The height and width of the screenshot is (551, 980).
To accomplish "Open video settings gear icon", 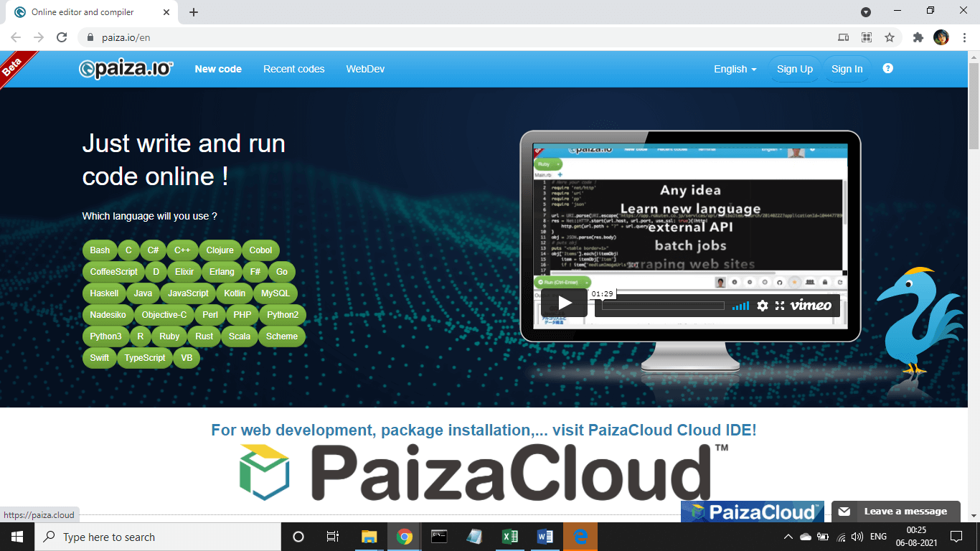I will coord(762,306).
